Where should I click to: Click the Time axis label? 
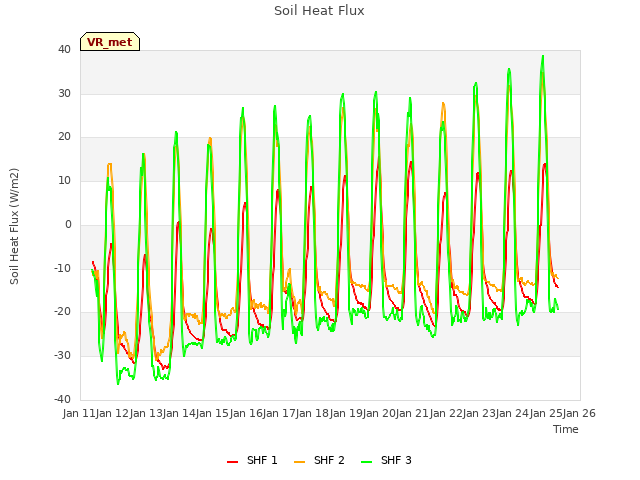(x=566, y=429)
